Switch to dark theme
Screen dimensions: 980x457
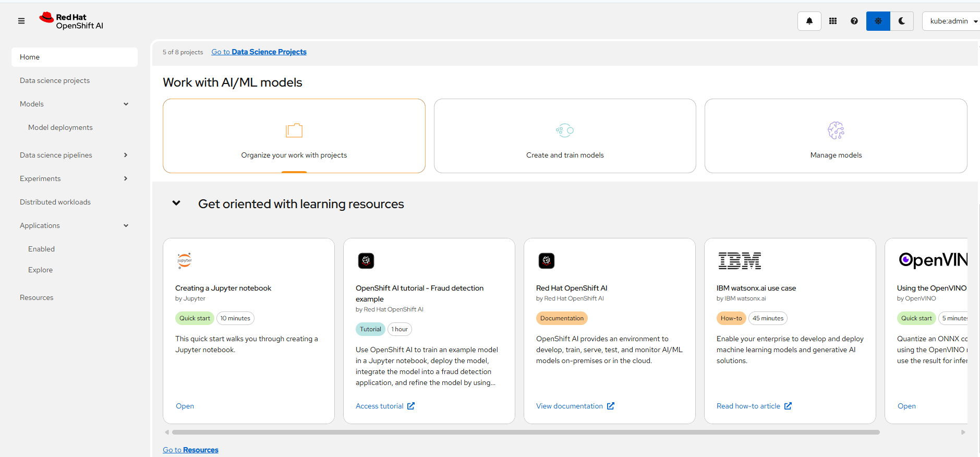click(901, 21)
